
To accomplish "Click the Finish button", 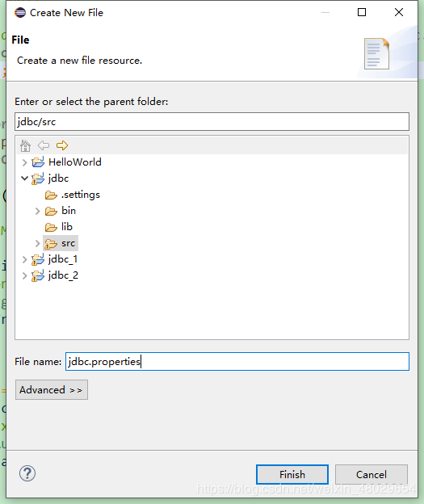I will pyautogui.click(x=292, y=474).
